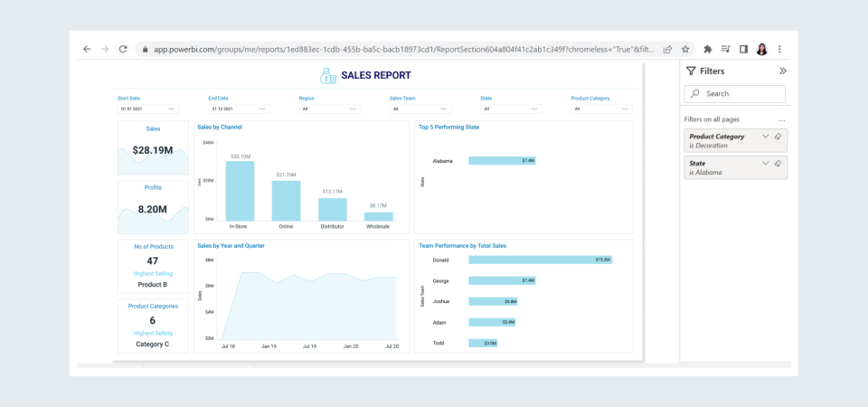Expand the State filter card
The height and width of the screenshot is (407, 868).
[766, 164]
